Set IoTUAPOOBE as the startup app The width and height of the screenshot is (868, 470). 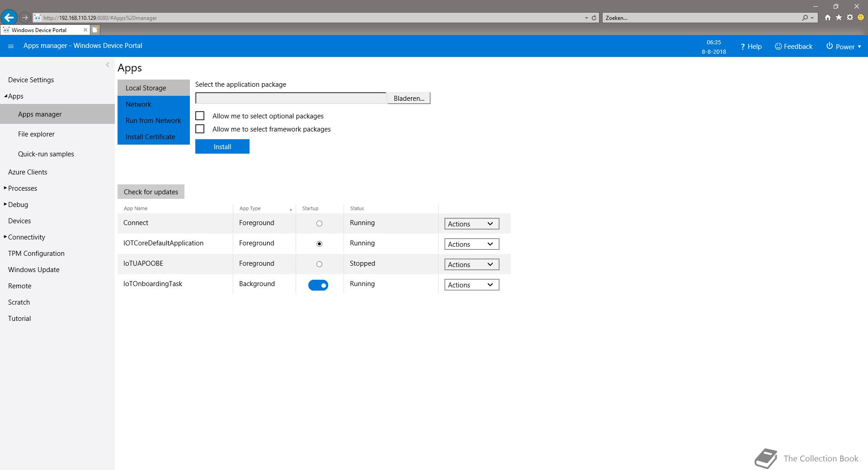coord(319,264)
